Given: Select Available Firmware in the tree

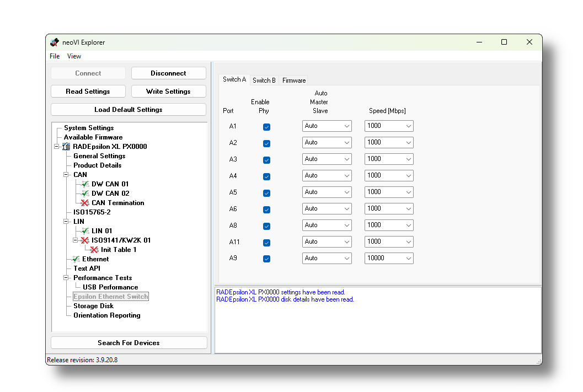Looking at the screenshot, I should (x=93, y=137).
